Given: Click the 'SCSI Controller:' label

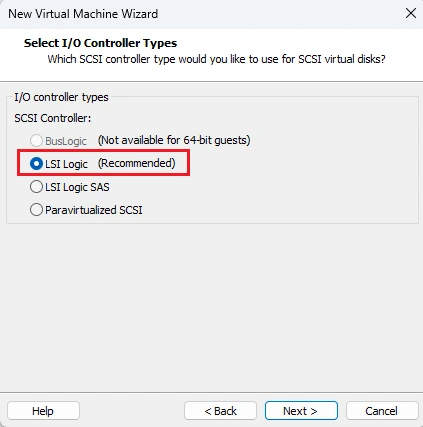Looking at the screenshot, I should point(53,118).
